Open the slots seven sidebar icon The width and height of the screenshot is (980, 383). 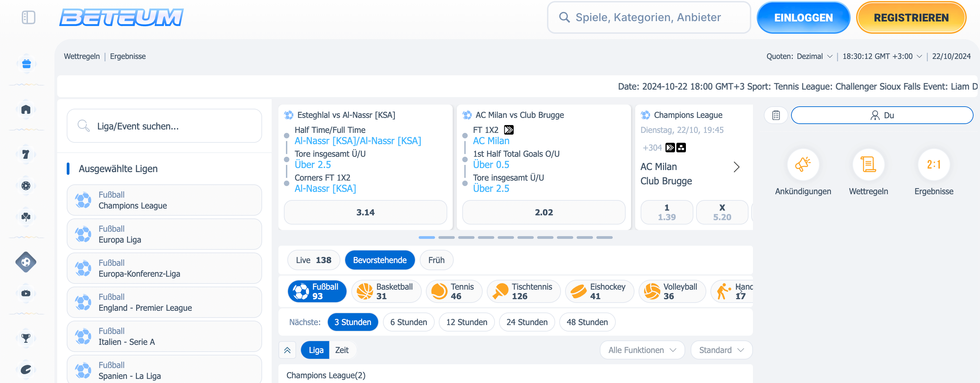(x=26, y=154)
